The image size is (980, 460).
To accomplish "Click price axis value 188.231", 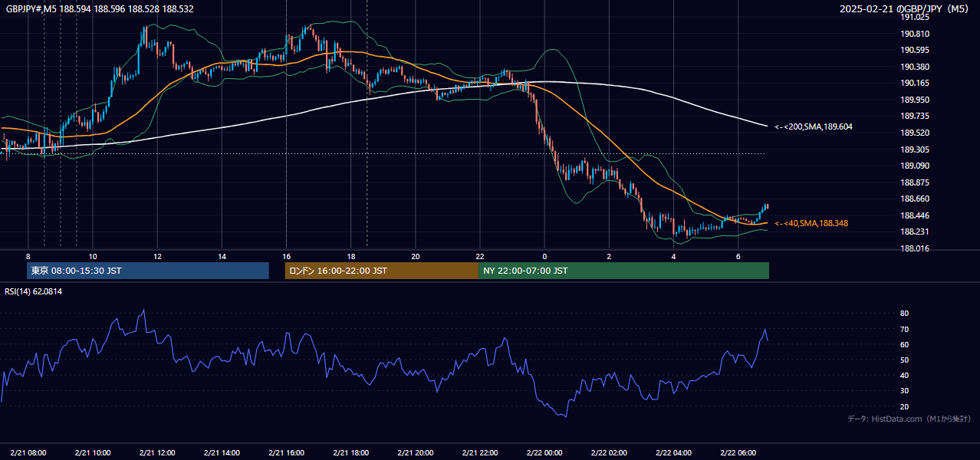I will [915, 232].
